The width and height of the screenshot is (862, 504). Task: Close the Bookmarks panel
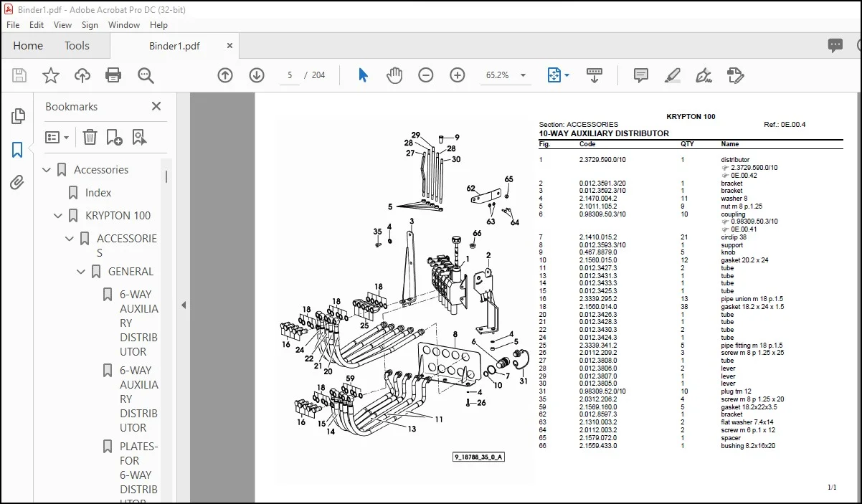(x=156, y=106)
